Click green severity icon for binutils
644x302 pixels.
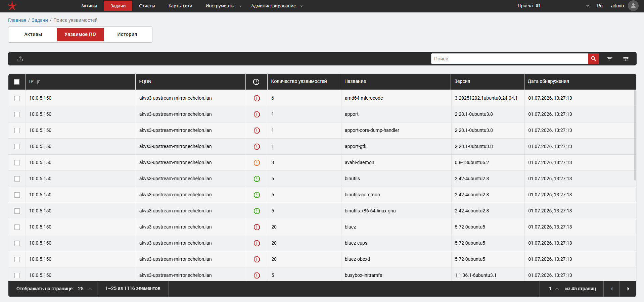click(x=257, y=179)
